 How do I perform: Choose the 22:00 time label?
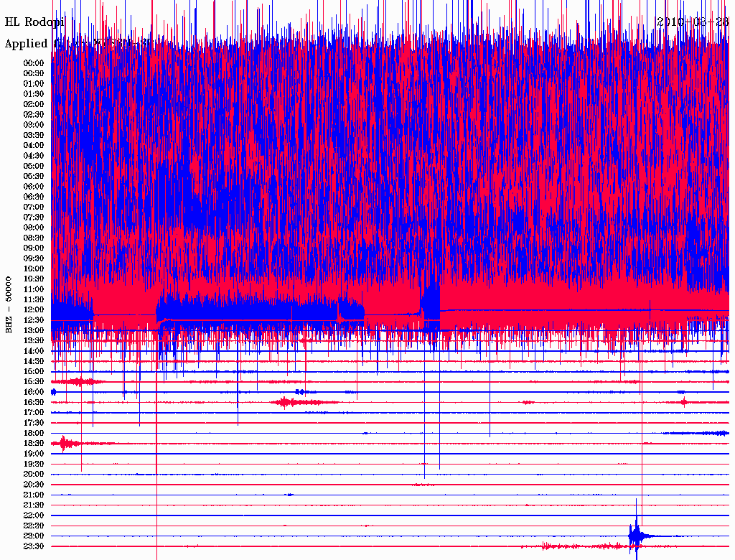tap(34, 516)
